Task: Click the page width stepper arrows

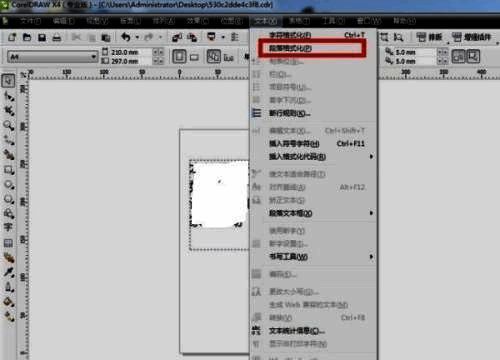Action: tap(158, 52)
